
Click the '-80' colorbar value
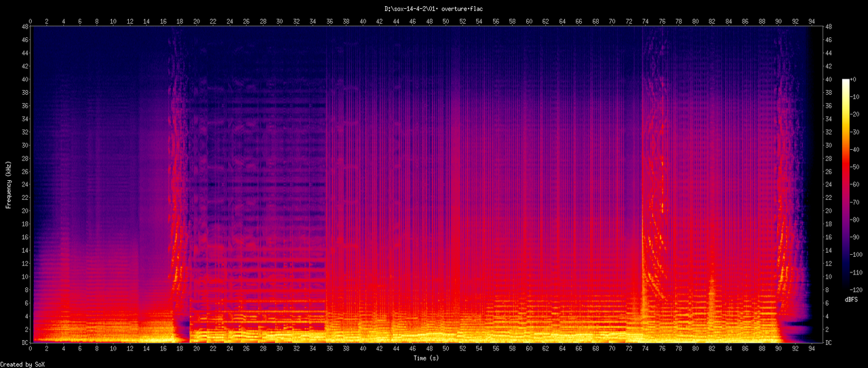point(856,220)
